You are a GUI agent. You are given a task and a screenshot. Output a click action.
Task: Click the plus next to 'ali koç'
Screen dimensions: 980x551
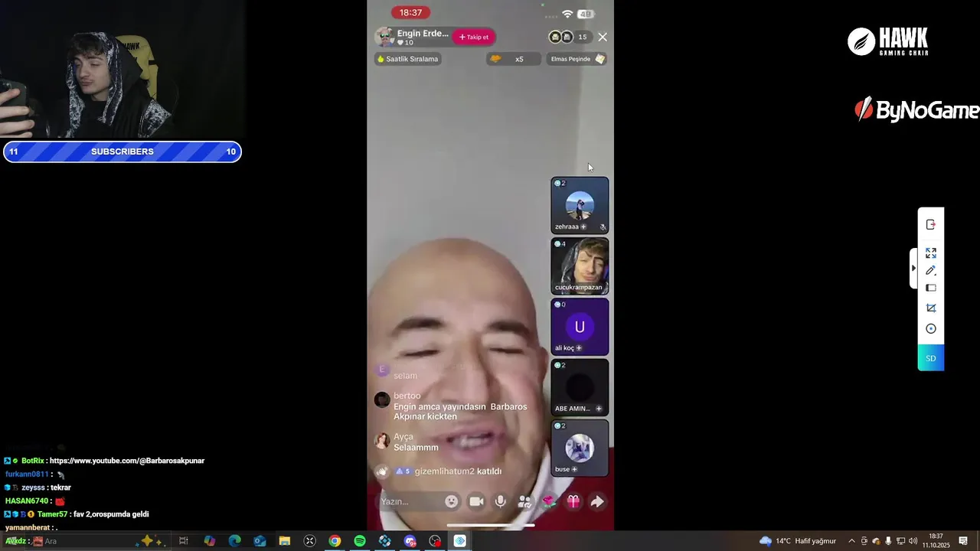(x=579, y=348)
